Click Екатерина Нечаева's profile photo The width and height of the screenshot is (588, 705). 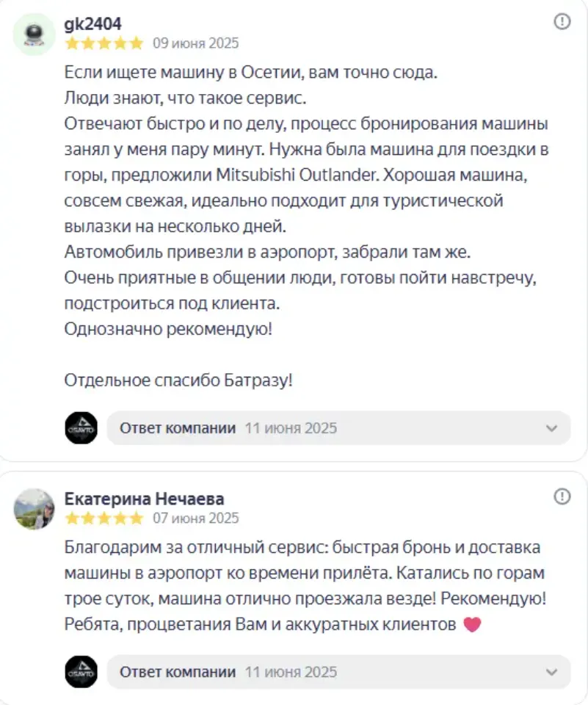[35, 509]
